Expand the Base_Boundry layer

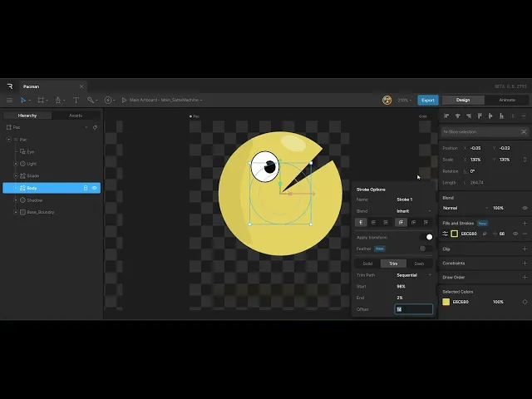(x=16, y=212)
